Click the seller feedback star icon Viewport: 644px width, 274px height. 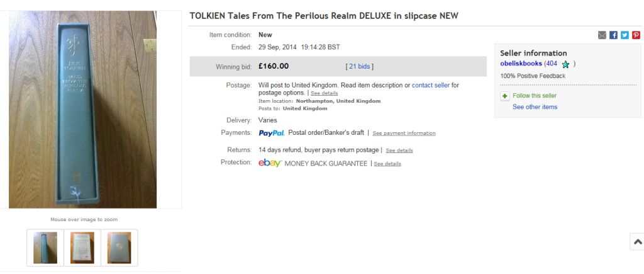[565, 64]
